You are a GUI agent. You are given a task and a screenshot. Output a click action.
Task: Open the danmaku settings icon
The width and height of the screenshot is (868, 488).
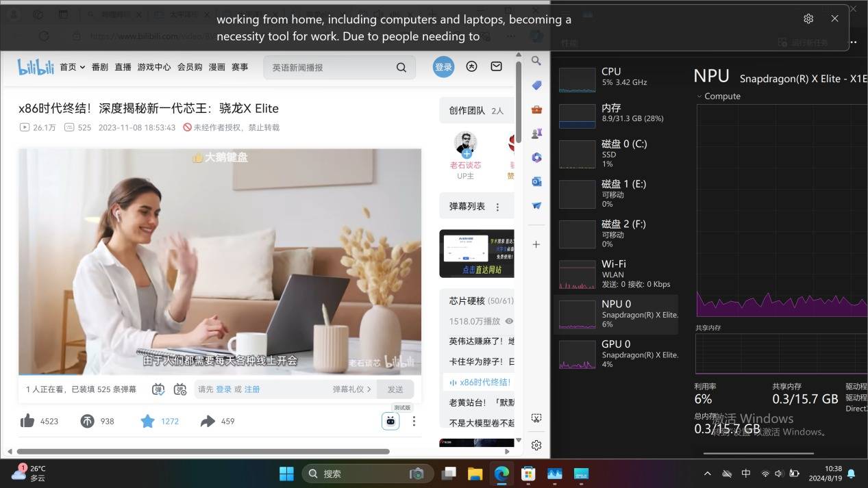[180, 389]
